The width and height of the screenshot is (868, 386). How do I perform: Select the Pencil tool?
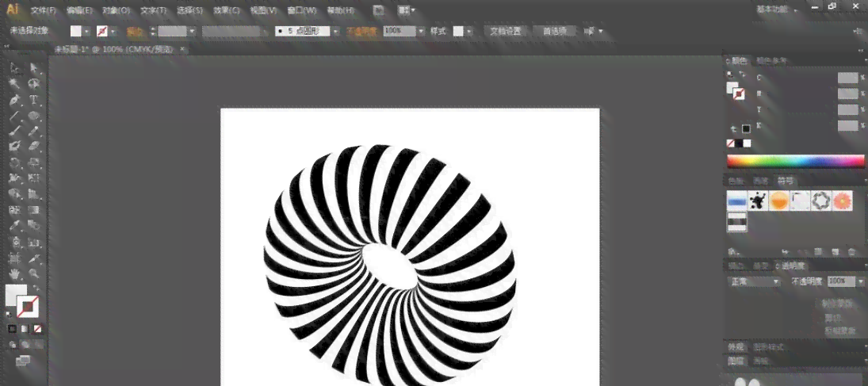click(x=34, y=132)
